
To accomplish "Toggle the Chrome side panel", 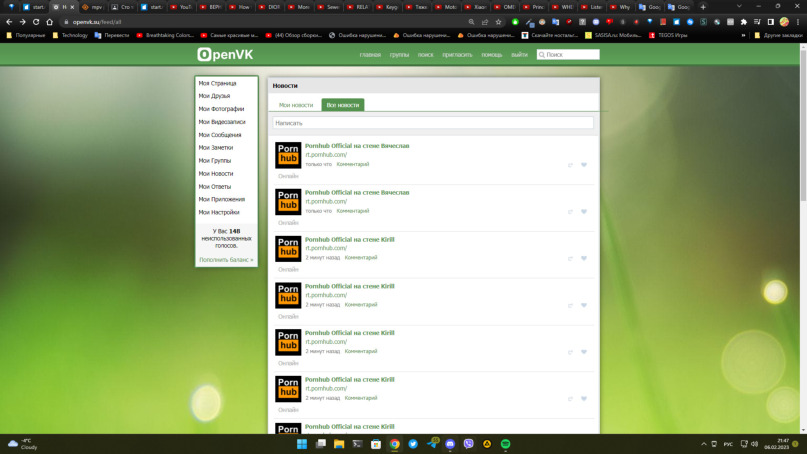I will coord(770,22).
